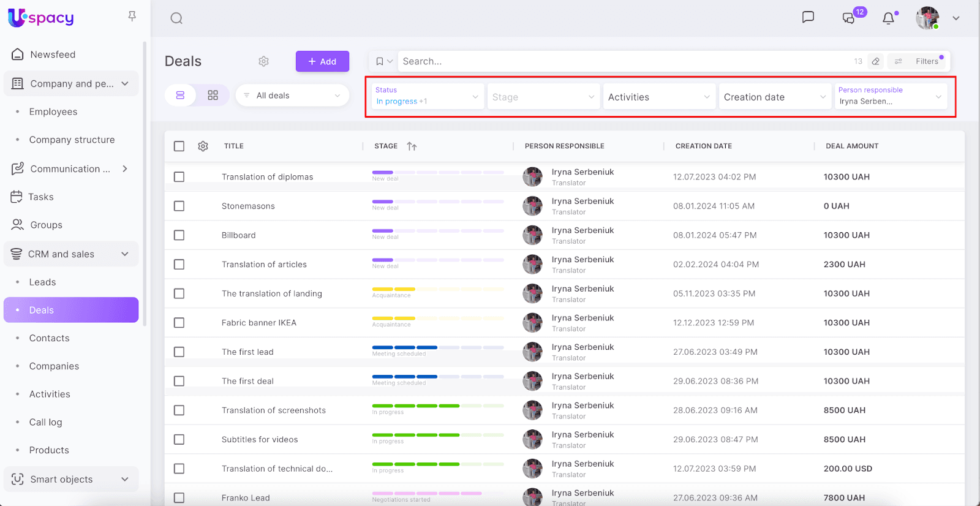Select all deals with header checkbox
Screen dimensions: 980x506
179,146
